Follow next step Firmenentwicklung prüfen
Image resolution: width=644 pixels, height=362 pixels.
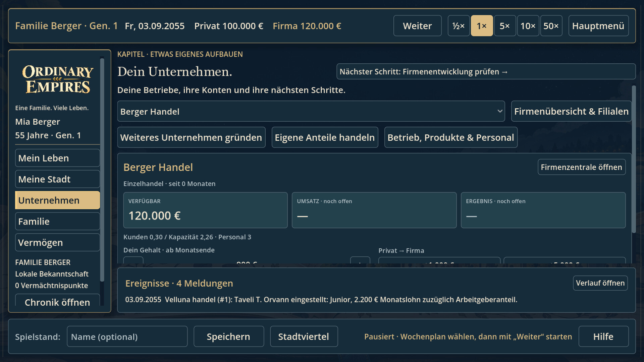point(486,72)
